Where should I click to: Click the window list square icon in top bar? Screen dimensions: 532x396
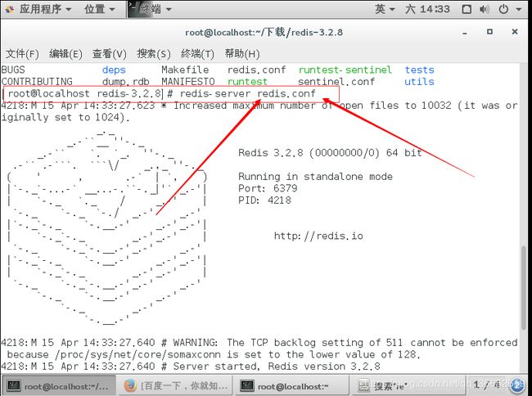(x=467, y=9)
